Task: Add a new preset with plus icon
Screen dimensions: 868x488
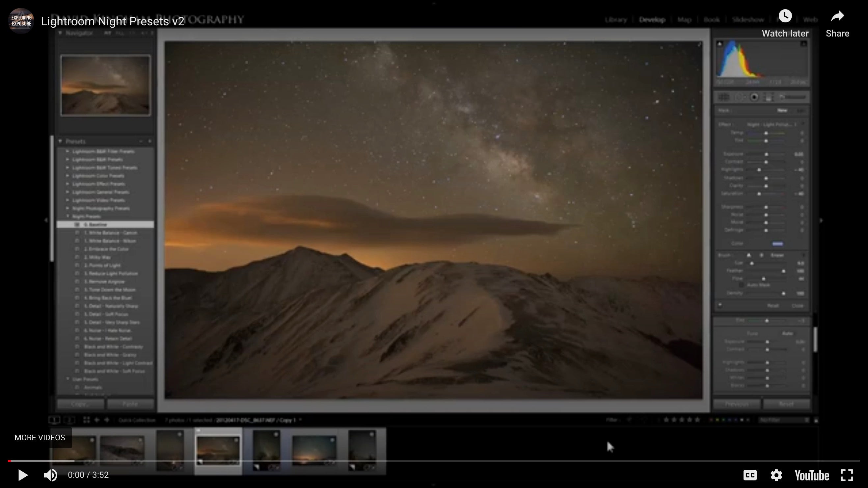Action: tap(150, 141)
